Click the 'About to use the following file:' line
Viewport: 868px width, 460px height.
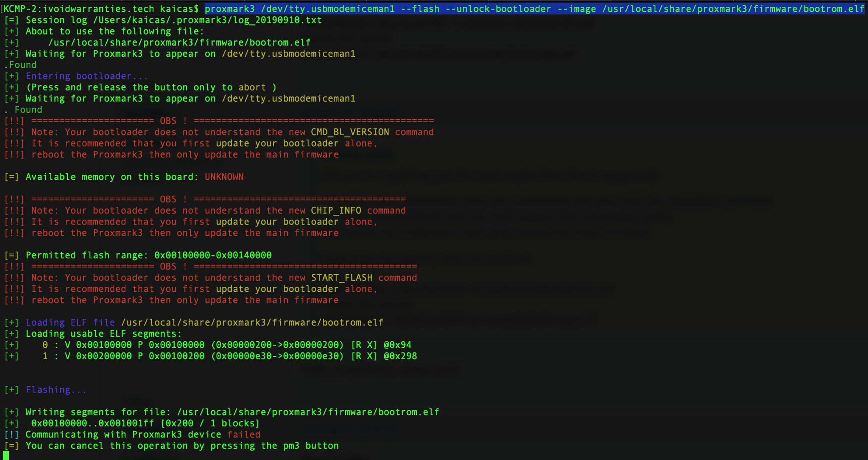(x=104, y=31)
